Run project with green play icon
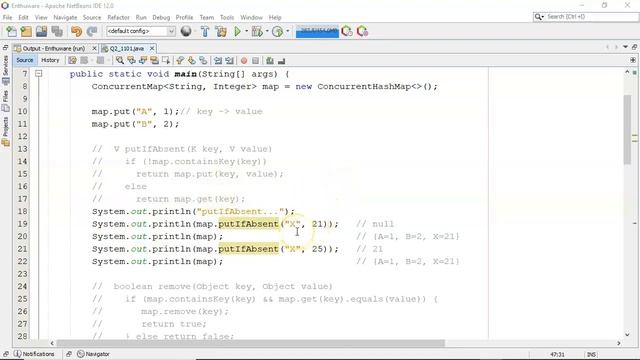Screen dimensions: 640x360 237,31
